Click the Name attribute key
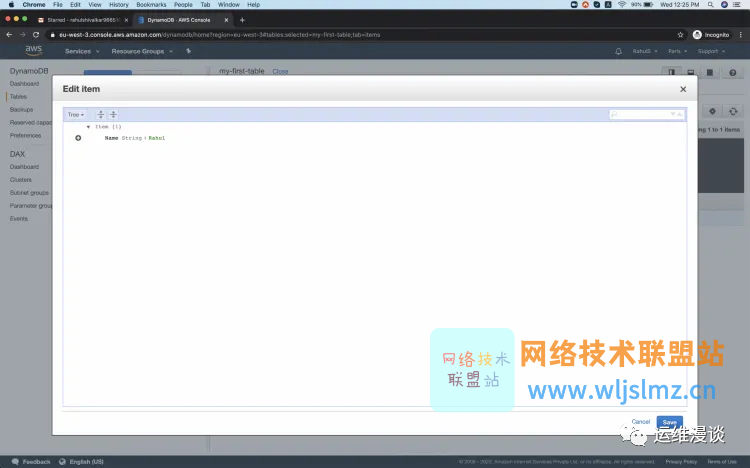750x468 pixels. pos(111,138)
